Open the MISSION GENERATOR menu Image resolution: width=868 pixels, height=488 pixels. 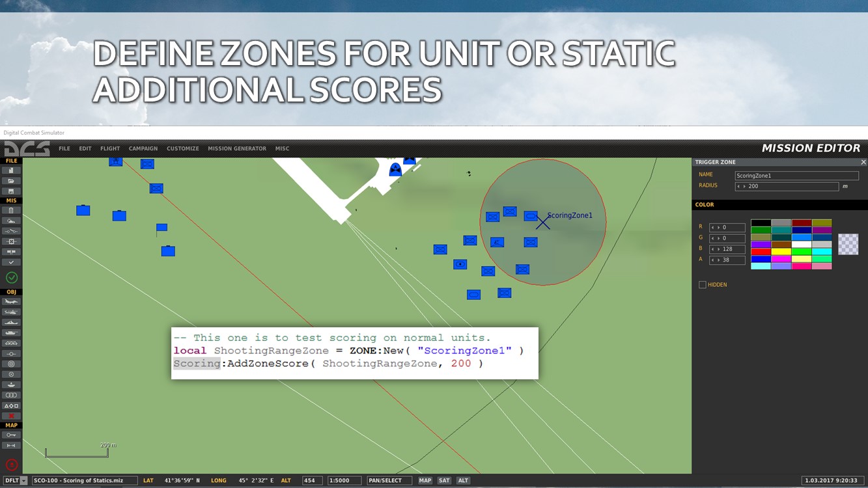237,149
